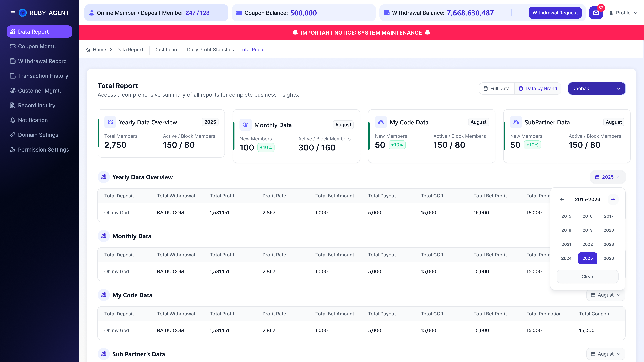
Task: Expand the Profile menu
Action: pyautogui.click(x=624, y=13)
